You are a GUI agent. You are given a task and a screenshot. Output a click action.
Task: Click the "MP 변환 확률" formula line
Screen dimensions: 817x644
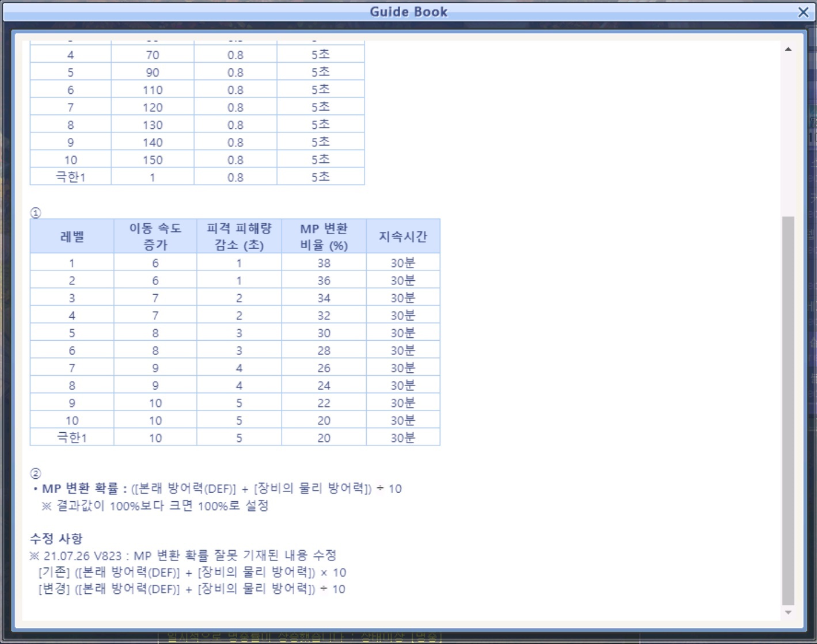[x=218, y=489]
